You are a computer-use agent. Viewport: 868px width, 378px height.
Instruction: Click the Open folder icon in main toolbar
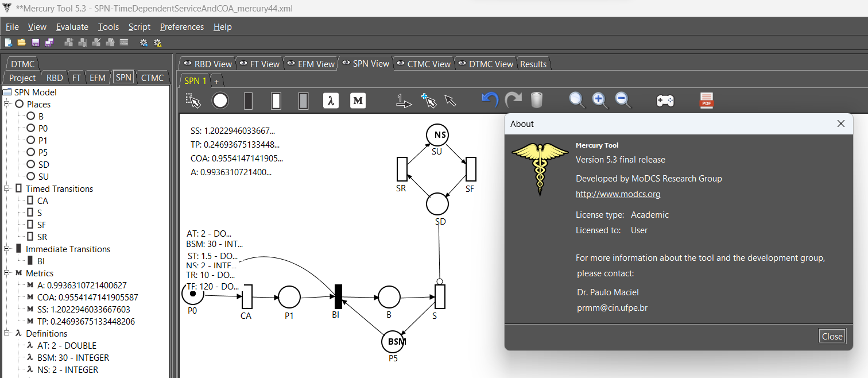pyautogui.click(x=21, y=43)
